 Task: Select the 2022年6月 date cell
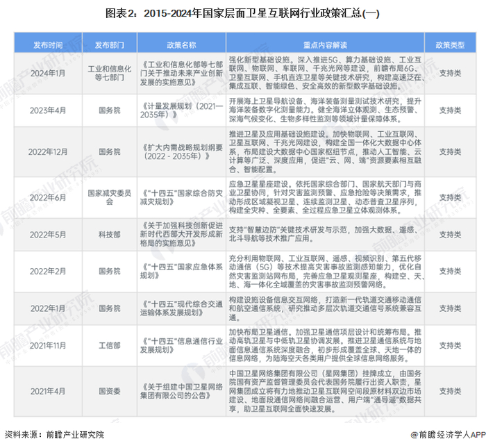48,197
